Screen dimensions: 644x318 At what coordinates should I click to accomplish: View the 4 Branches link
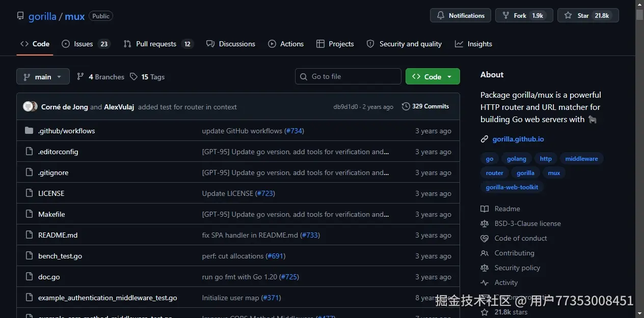click(100, 77)
